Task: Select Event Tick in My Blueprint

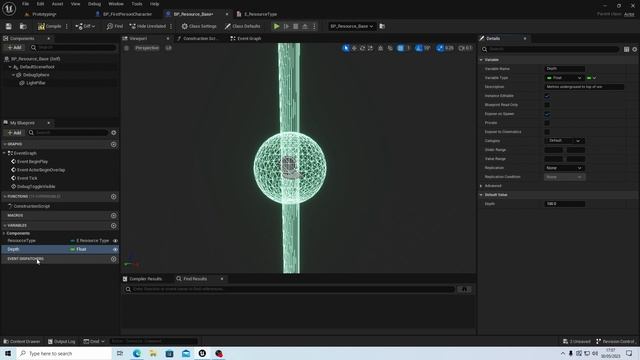Action: (x=27, y=178)
